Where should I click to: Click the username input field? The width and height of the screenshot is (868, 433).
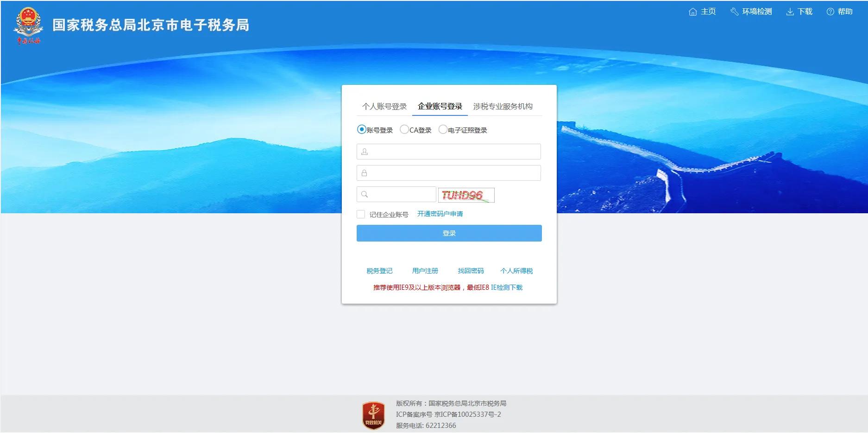(x=448, y=151)
